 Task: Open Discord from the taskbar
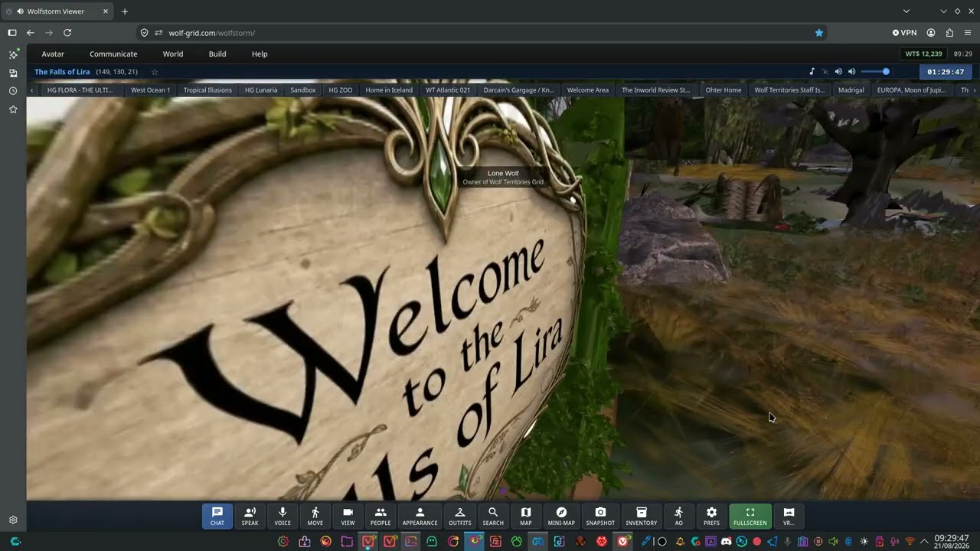click(726, 542)
